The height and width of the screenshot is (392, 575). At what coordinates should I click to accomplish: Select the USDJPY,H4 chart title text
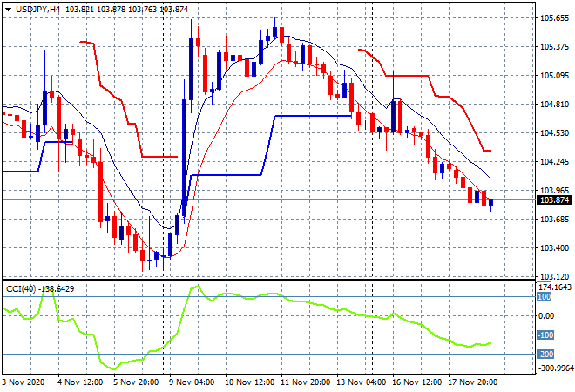37,10
